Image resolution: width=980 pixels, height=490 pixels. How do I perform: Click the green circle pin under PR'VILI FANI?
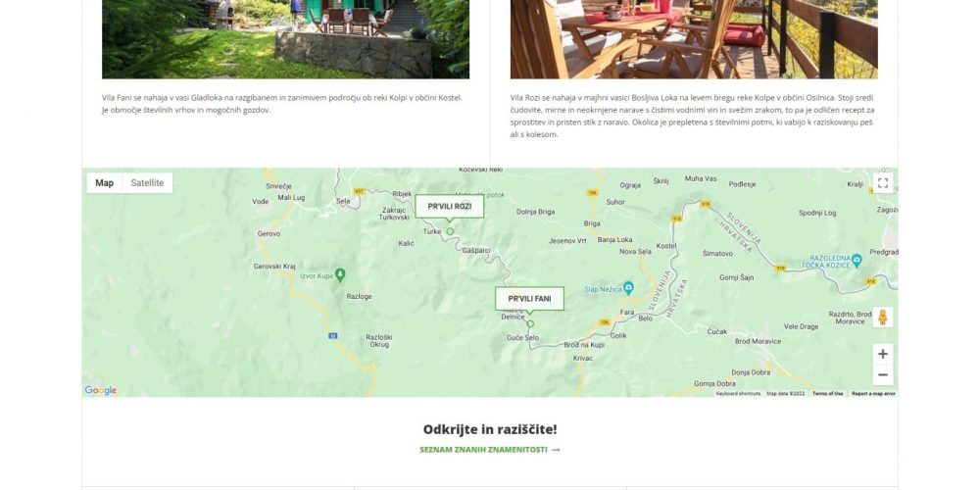pyautogui.click(x=530, y=323)
